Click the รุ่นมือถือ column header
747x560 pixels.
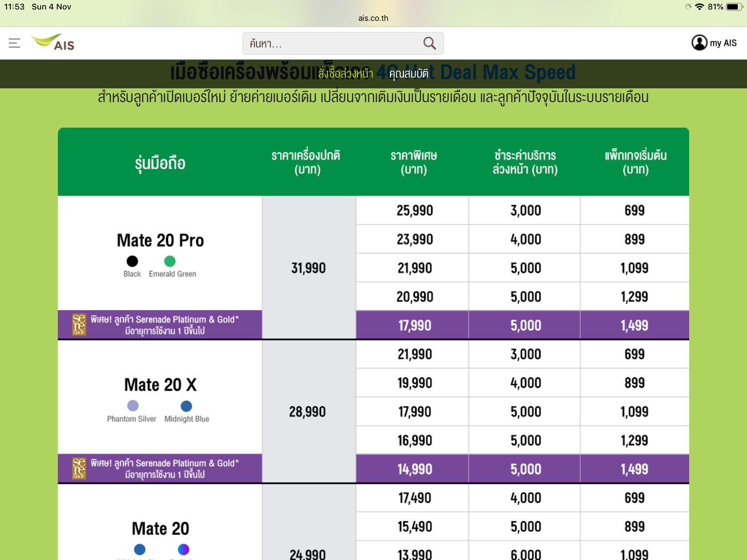(160, 163)
